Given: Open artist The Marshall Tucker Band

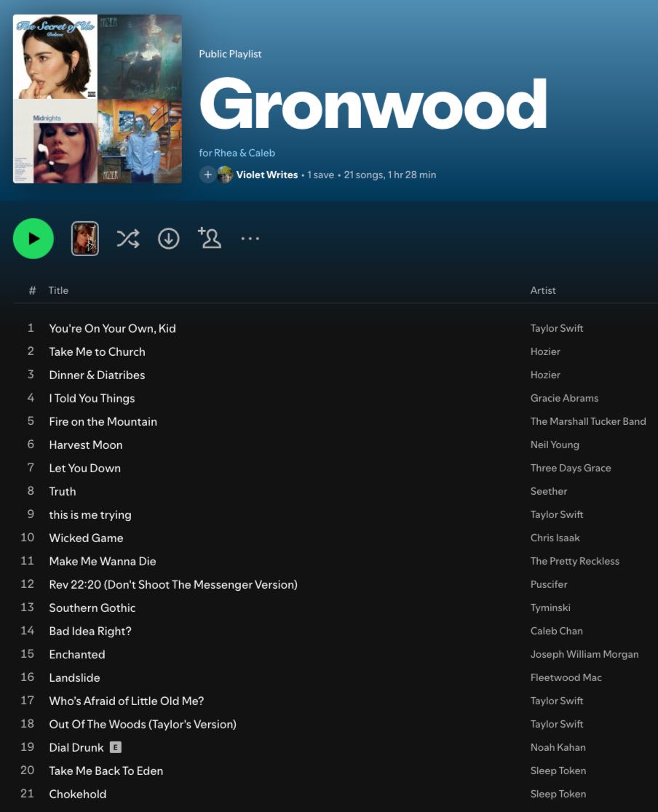Looking at the screenshot, I should pos(588,421).
